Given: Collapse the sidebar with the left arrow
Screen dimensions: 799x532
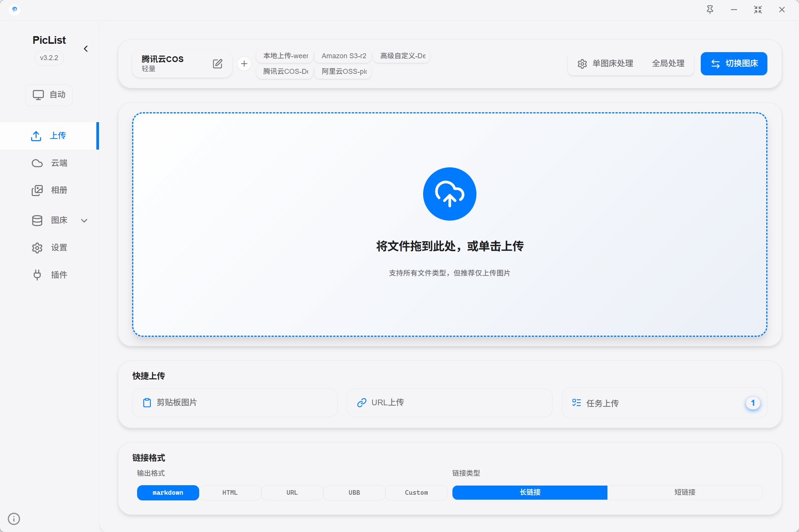Looking at the screenshot, I should point(86,49).
